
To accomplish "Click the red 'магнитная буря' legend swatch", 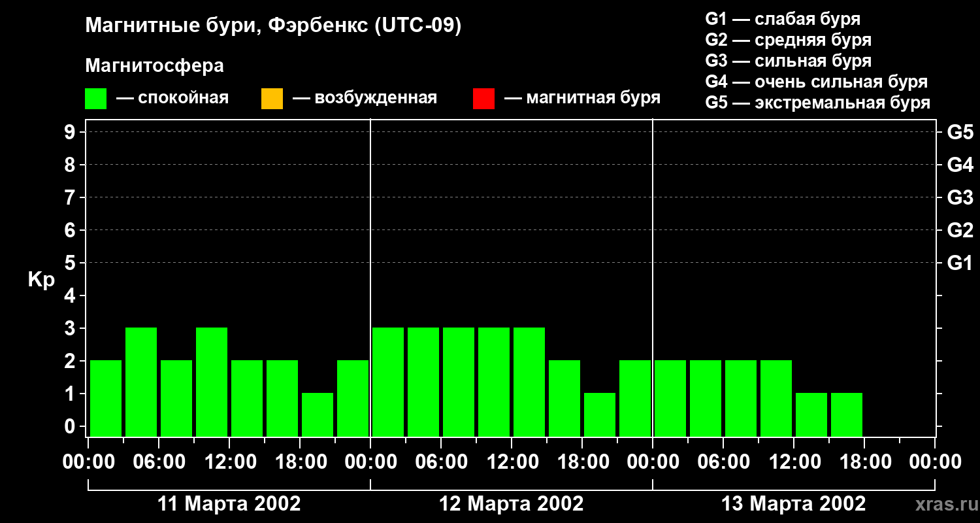I will (x=483, y=99).
